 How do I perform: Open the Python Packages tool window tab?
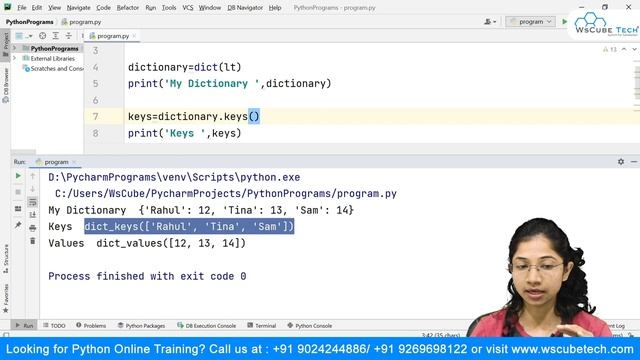(x=141, y=326)
